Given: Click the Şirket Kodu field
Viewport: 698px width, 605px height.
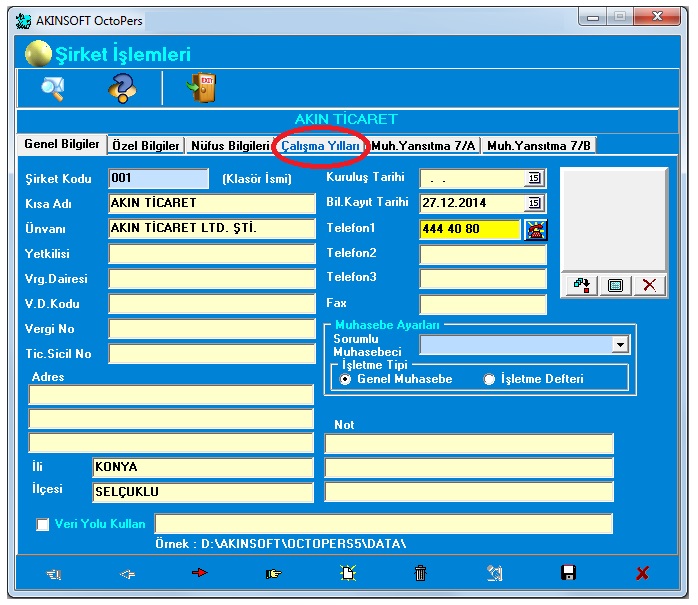Looking at the screenshot, I should point(158,179).
